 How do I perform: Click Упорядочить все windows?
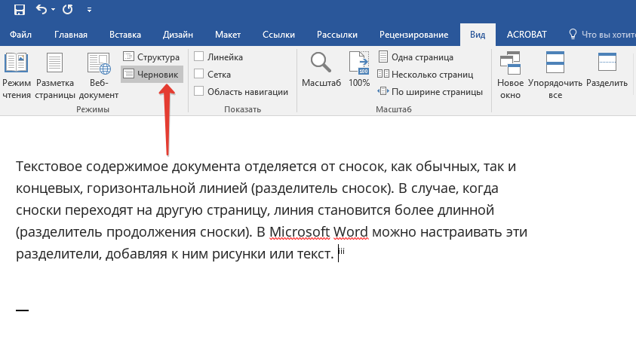(x=555, y=76)
